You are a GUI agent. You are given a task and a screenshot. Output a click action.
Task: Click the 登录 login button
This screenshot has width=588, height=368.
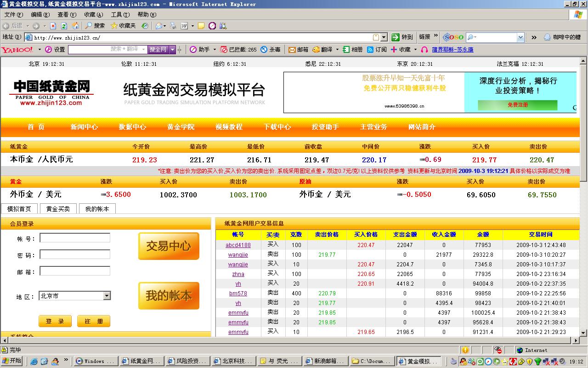pyautogui.click(x=55, y=321)
